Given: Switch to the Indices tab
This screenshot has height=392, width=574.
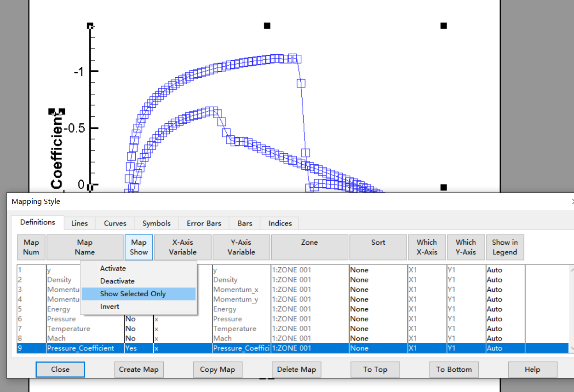Looking at the screenshot, I should 279,223.
